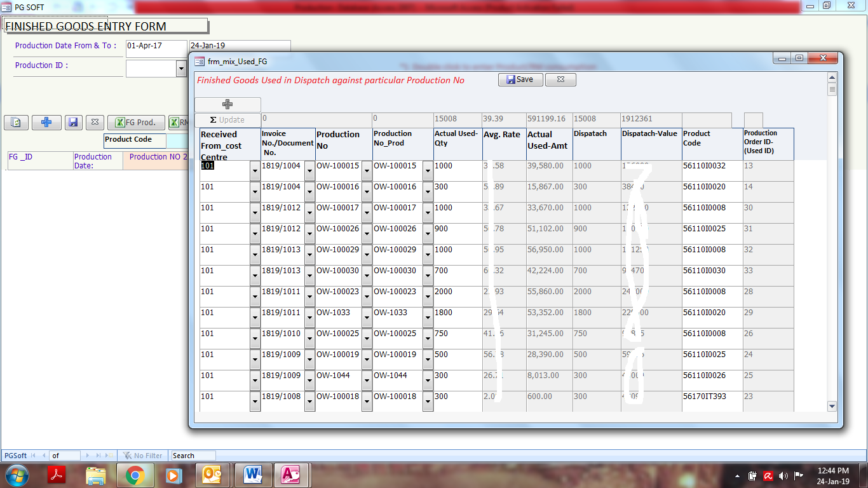Add new row with gray plus button
The image size is (868, 488).
coord(227,104)
